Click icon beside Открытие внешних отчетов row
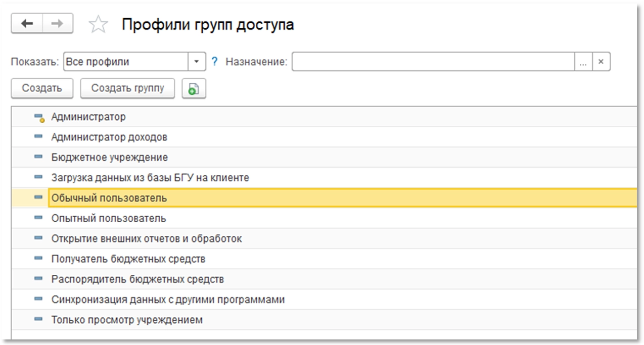This screenshot has width=644, height=345. [38, 238]
